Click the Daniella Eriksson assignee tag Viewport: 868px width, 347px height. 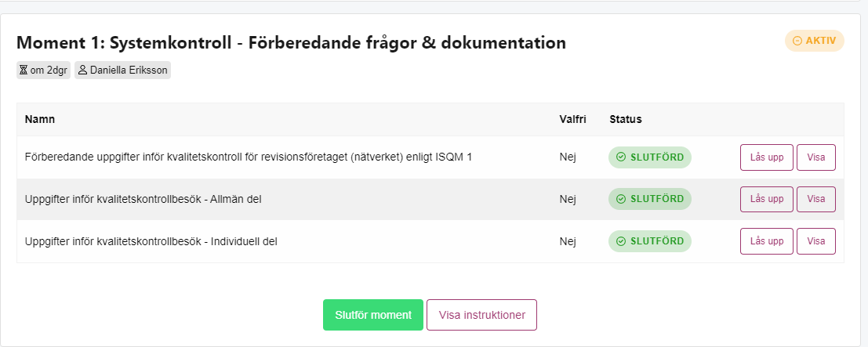point(122,70)
